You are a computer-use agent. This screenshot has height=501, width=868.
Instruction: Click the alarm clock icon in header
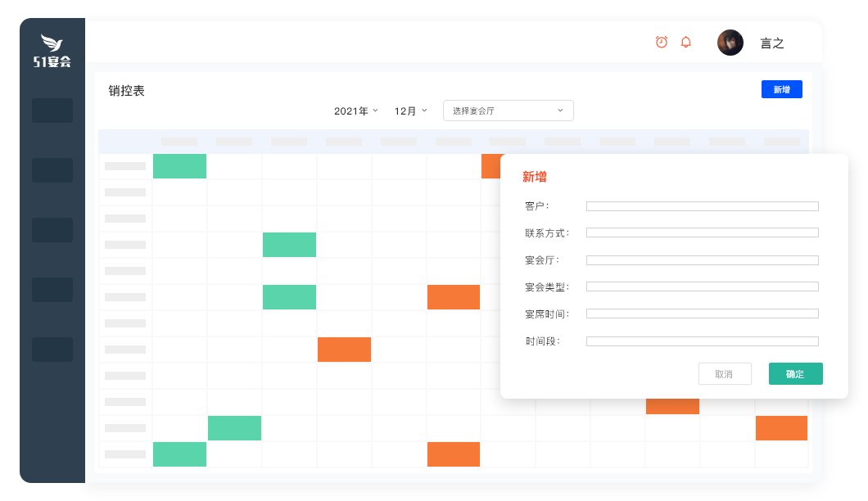coord(662,42)
